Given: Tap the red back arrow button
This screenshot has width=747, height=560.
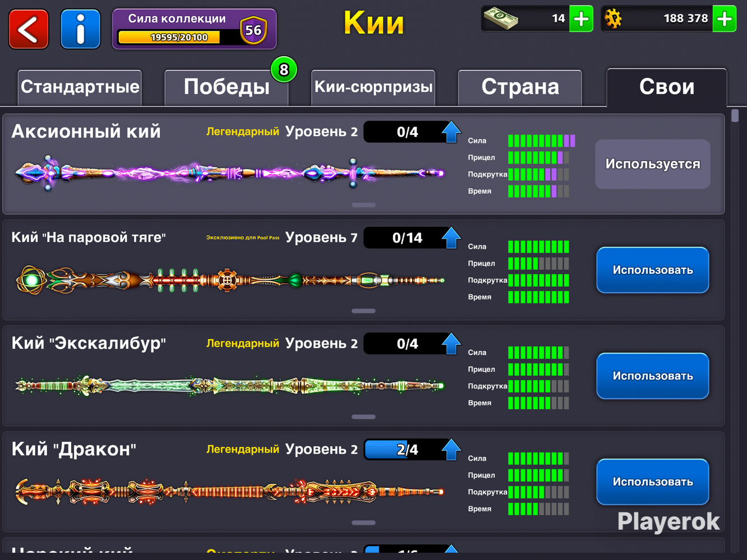Looking at the screenshot, I should (x=29, y=29).
